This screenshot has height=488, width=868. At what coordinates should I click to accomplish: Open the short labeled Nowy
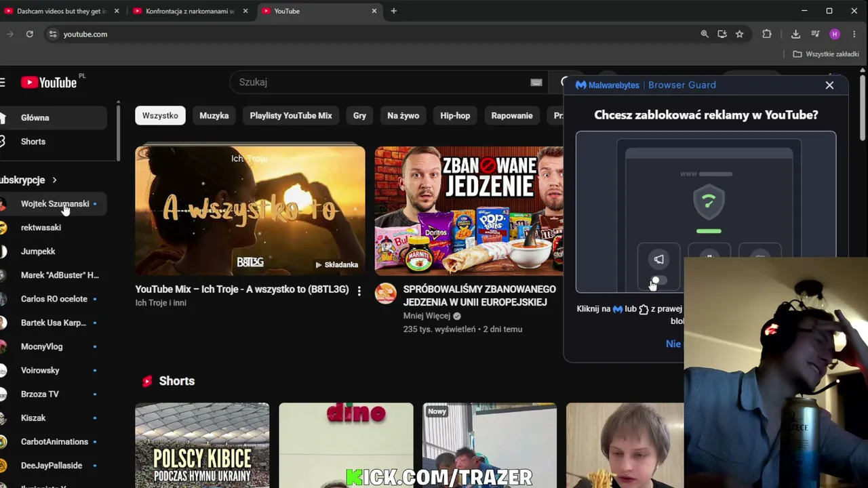[490, 445]
